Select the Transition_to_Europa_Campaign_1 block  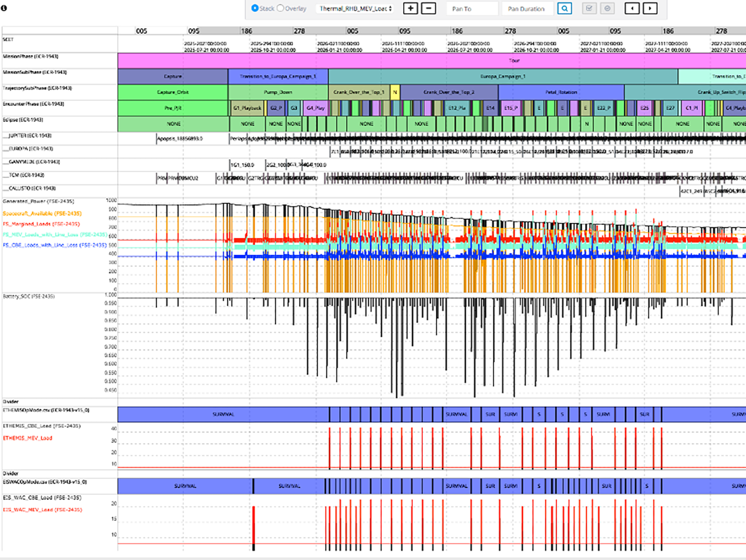[278, 76]
